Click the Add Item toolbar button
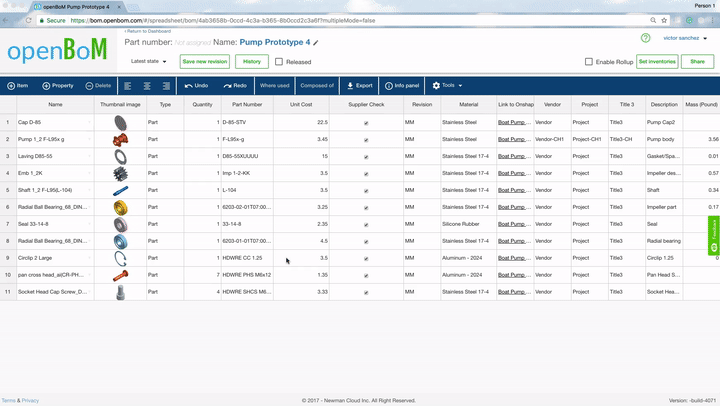720x406 pixels. pos(18,86)
